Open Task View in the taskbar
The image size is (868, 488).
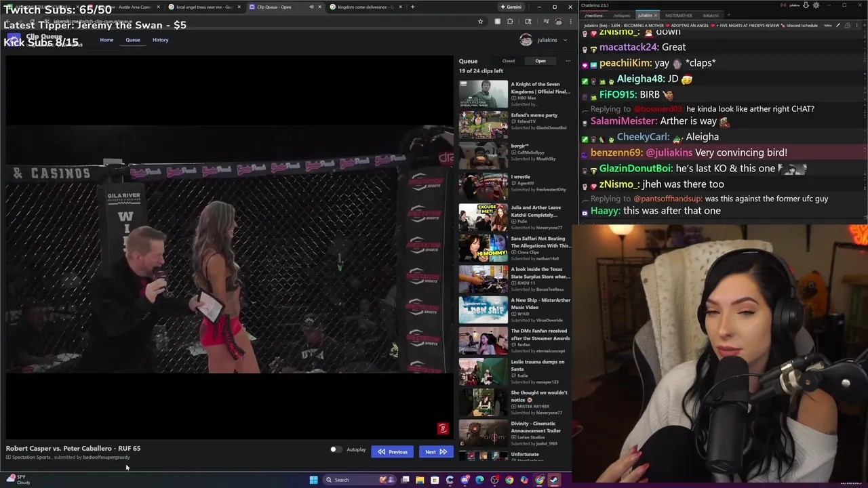click(405, 480)
